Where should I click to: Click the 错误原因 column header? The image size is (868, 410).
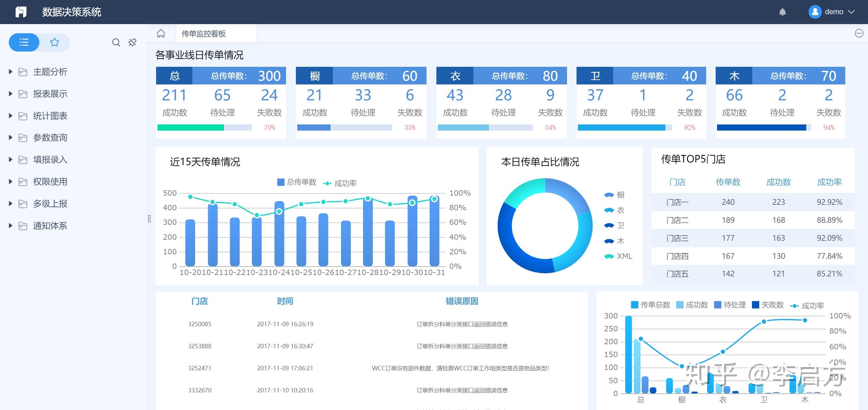(x=462, y=301)
